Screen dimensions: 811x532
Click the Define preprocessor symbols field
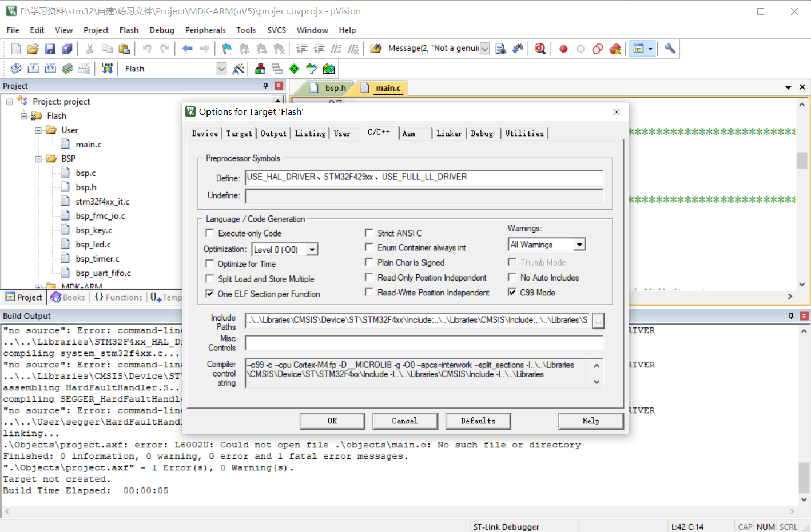[424, 178]
